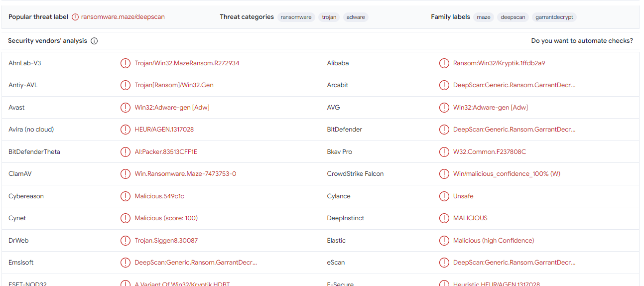Click the alert icon in the Bkav Pro row
Screen dimensions: 644x286
[x=444, y=152]
